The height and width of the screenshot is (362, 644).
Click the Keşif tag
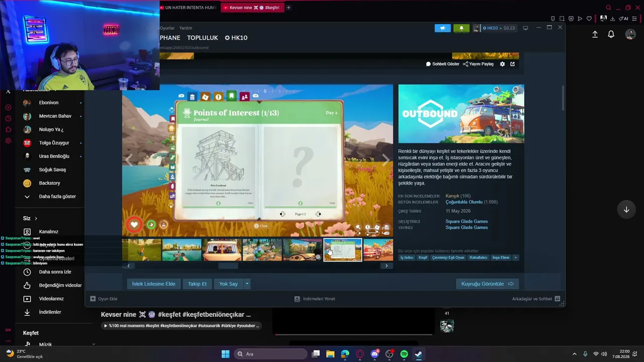pyautogui.click(x=423, y=257)
